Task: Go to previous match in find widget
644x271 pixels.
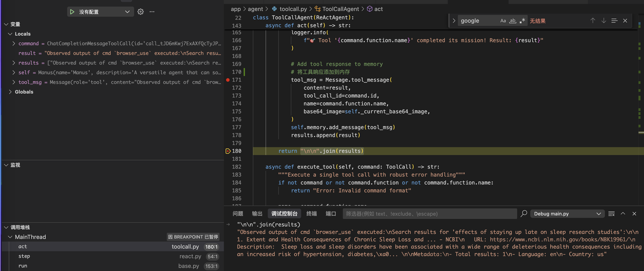Action: click(x=593, y=21)
